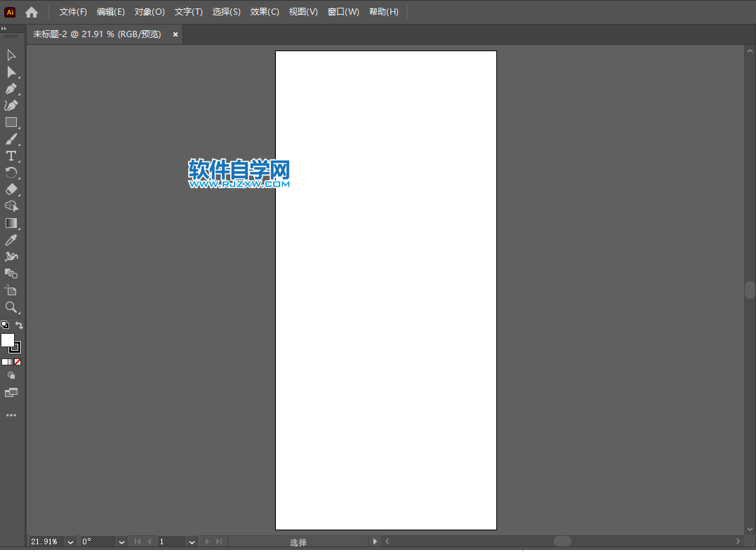
Task: Open the artboard number dropdown
Action: 192,542
